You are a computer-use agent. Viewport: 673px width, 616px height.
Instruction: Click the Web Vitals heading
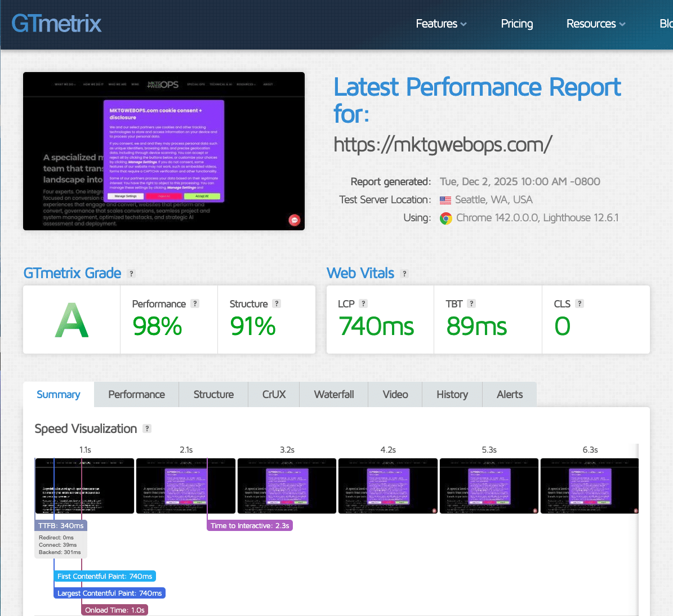click(360, 273)
